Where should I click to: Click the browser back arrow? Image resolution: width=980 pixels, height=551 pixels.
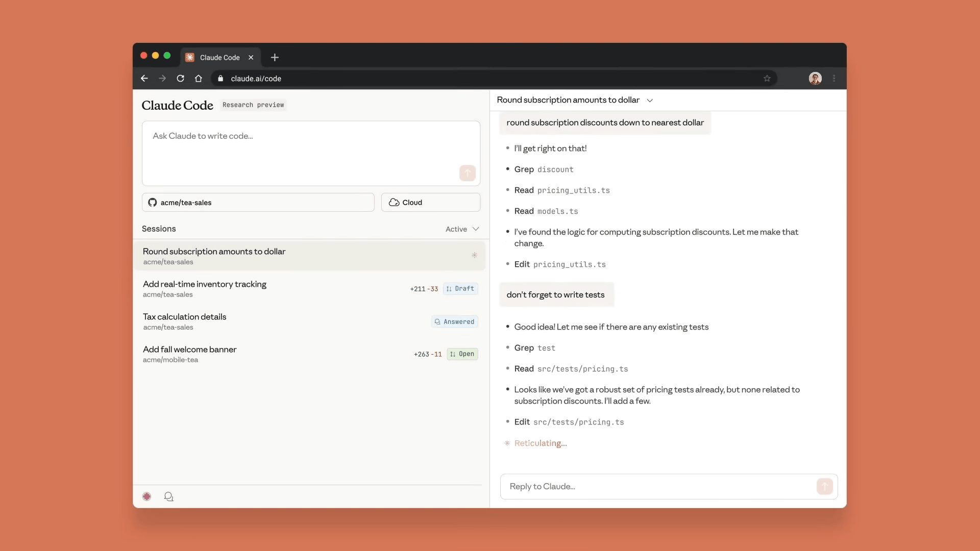(x=144, y=79)
